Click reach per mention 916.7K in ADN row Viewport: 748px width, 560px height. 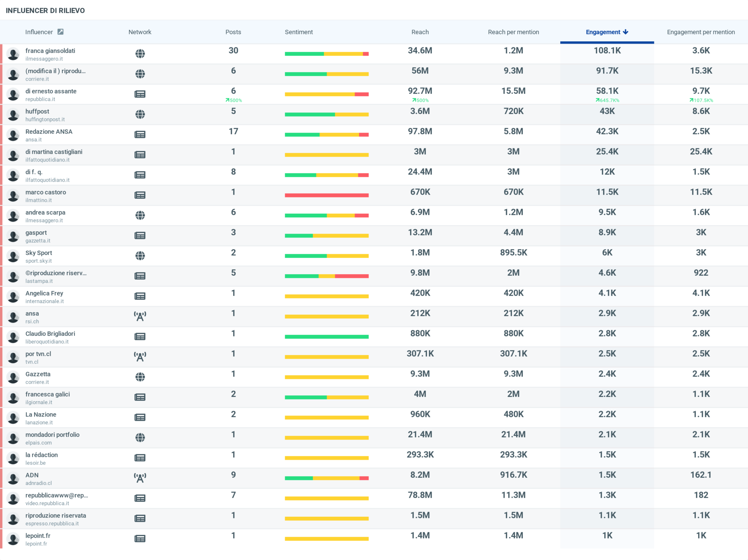pyautogui.click(x=513, y=475)
